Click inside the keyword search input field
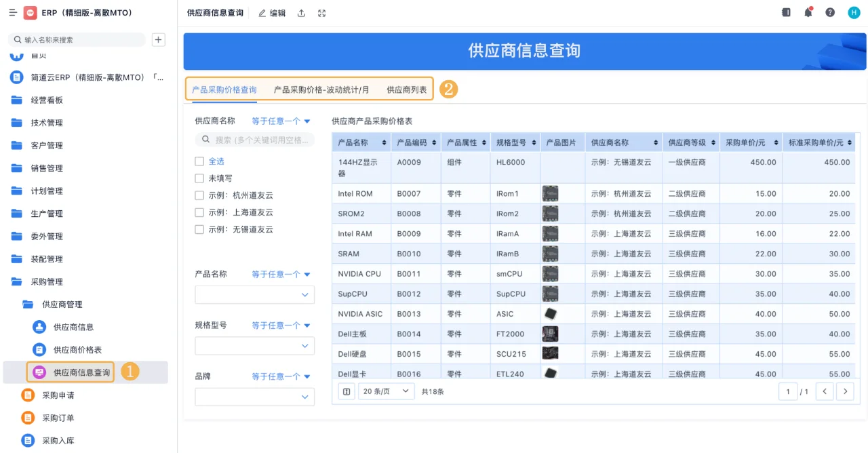Image resolution: width=868 pixels, height=453 pixels. (x=254, y=139)
